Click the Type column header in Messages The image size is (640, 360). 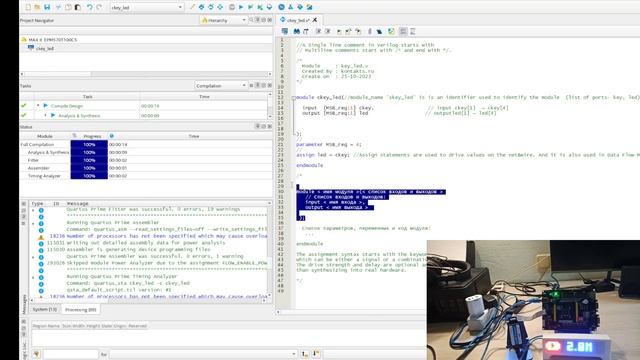point(38,203)
